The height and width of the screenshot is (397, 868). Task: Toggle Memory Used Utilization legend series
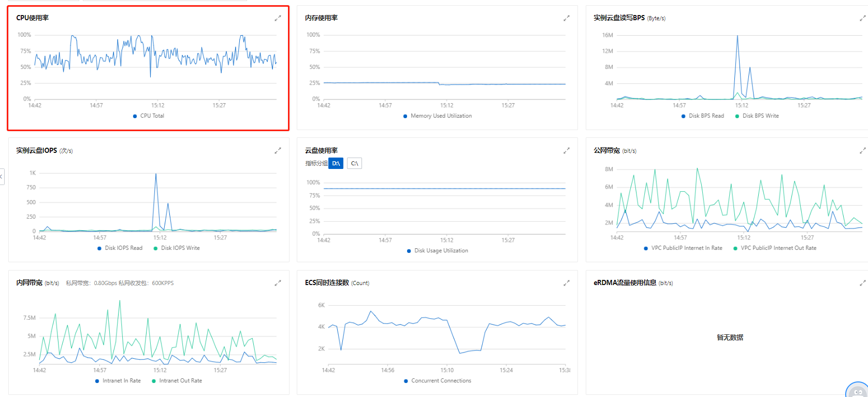(438, 116)
